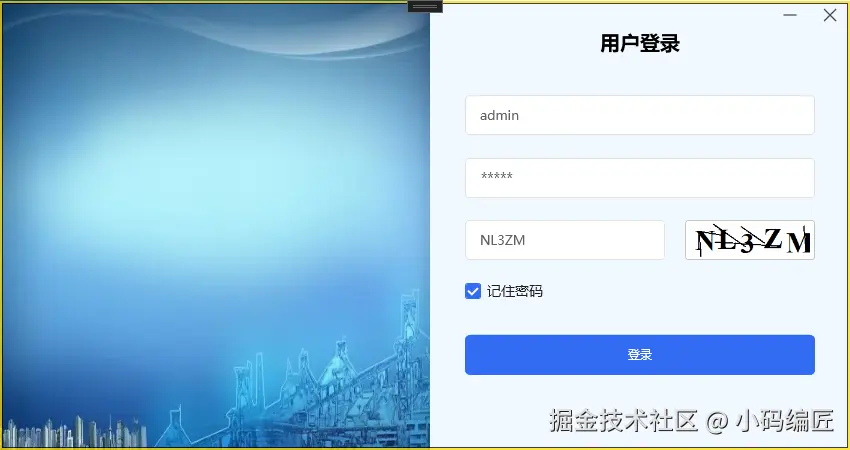Screen dimensions: 850x450
Task: Click the 登录 login button
Action: click(640, 355)
